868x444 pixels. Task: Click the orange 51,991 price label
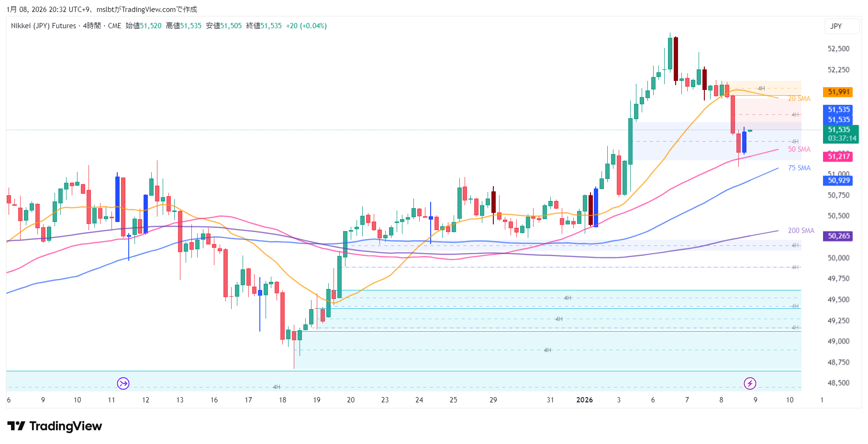point(839,92)
